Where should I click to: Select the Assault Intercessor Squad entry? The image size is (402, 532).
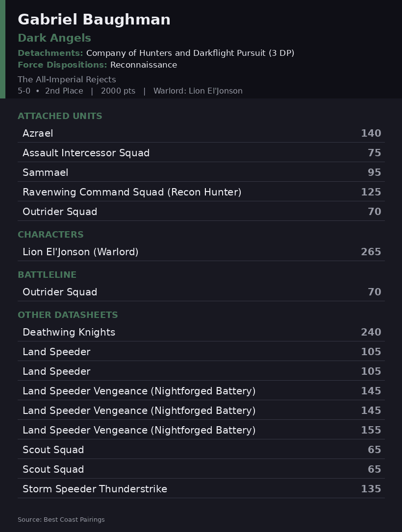click(x=201, y=153)
